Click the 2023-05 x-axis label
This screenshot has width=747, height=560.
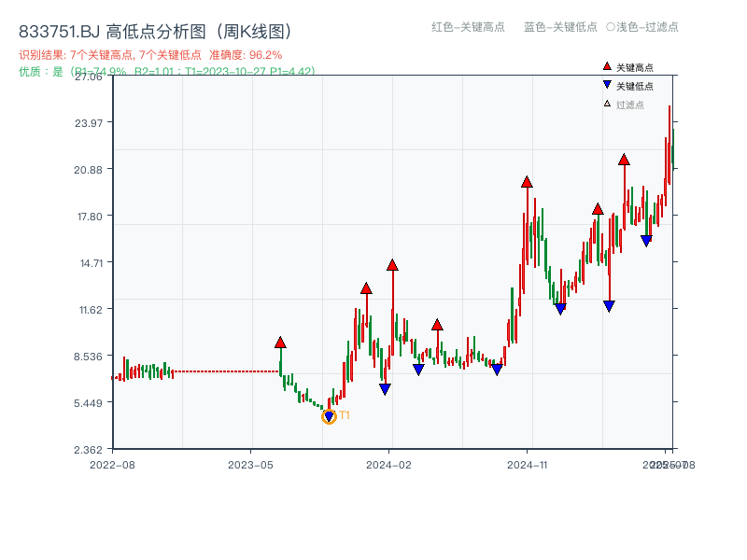[250, 465]
